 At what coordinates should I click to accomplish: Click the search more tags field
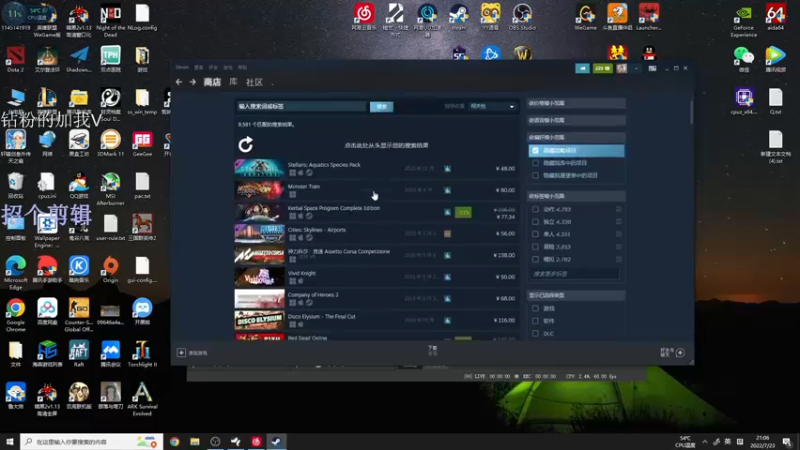point(574,274)
